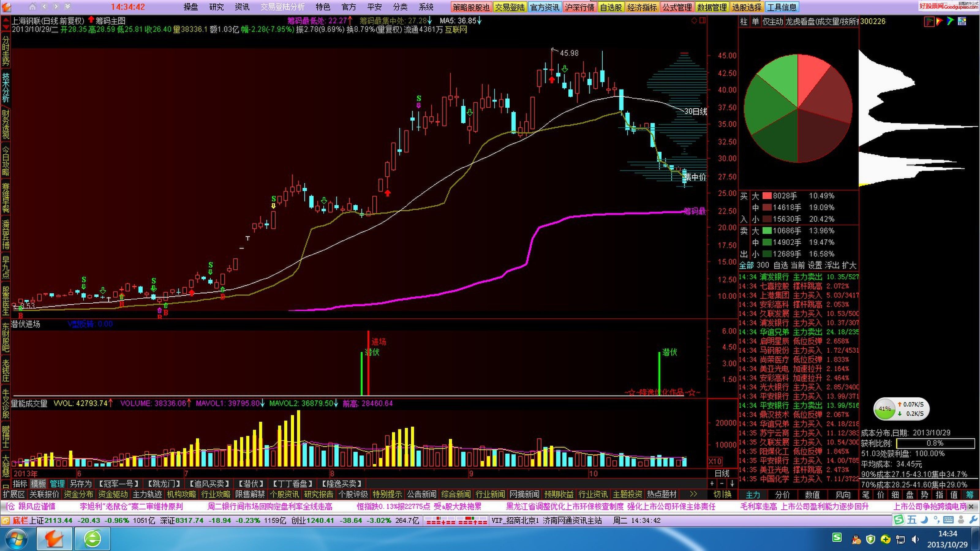
Task: Switch to the 分价 tab
Action: pyautogui.click(x=782, y=495)
